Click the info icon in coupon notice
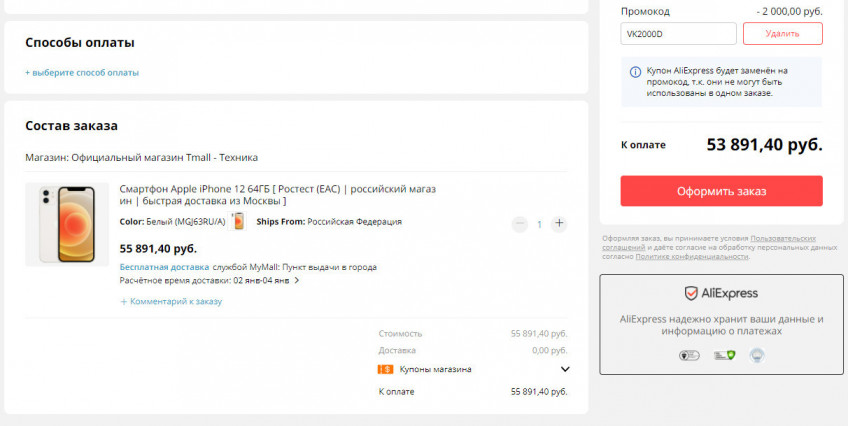The height and width of the screenshot is (426, 848). coord(636,72)
